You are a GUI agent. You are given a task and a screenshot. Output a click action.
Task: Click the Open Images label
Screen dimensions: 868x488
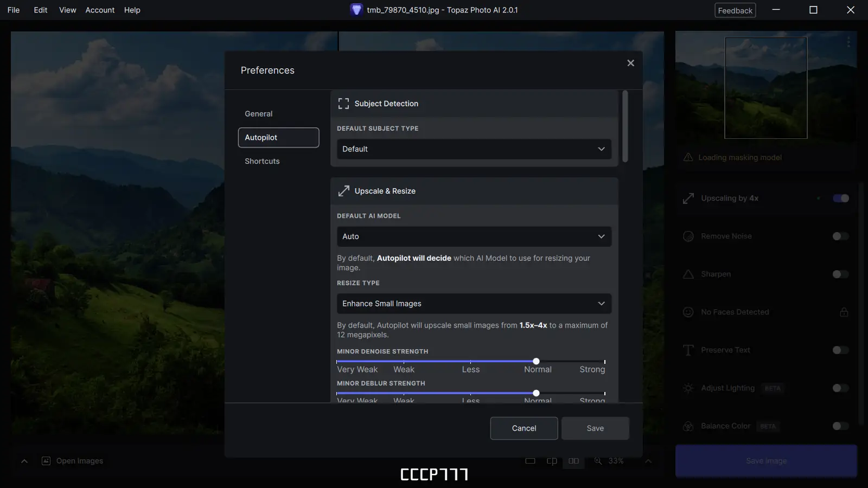[x=80, y=461]
